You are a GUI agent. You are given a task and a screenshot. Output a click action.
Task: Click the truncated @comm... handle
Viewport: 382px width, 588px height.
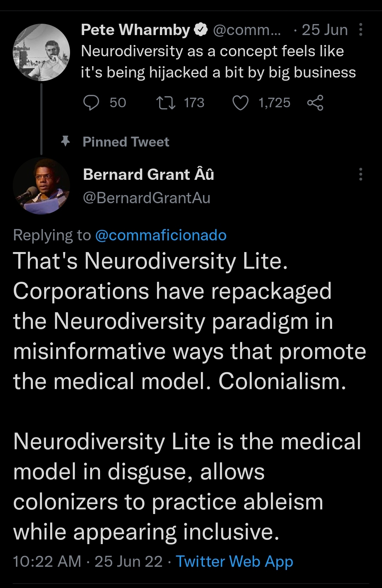tap(247, 30)
